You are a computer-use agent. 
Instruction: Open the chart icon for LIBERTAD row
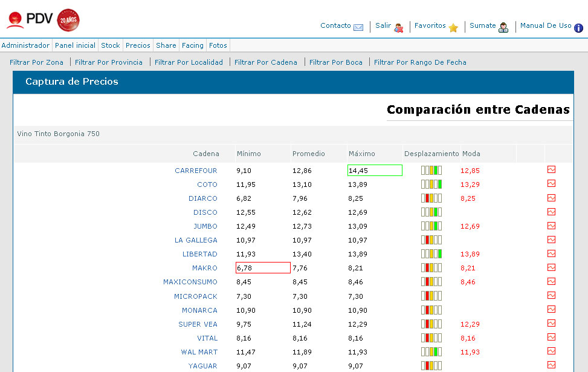[x=551, y=253]
